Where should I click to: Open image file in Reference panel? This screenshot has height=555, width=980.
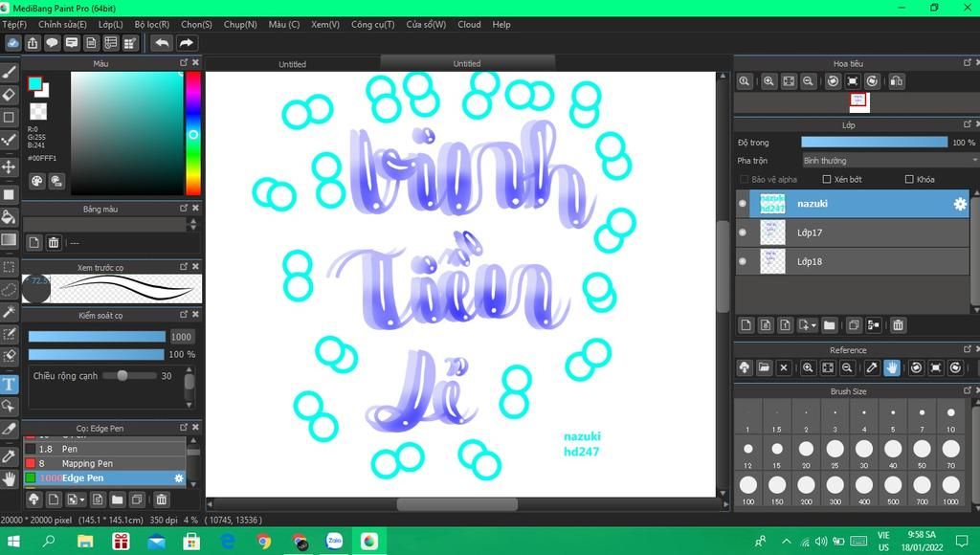tap(764, 367)
